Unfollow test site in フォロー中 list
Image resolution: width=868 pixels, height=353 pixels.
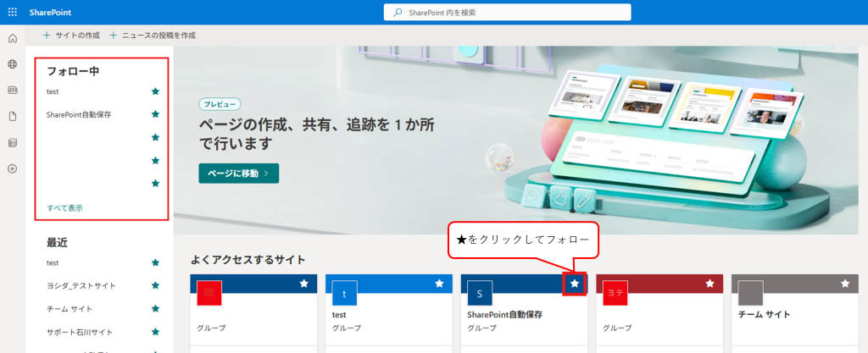click(155, 91)
